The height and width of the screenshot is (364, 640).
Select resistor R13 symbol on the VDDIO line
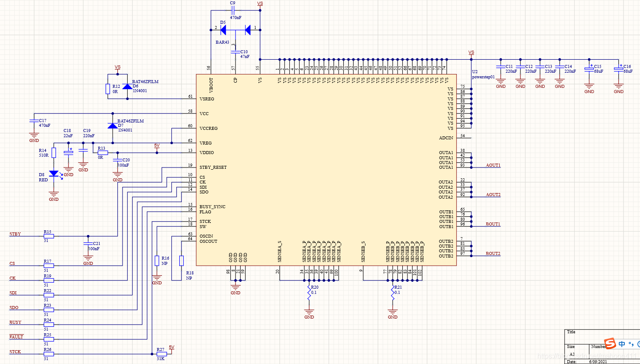coord(103,153)
